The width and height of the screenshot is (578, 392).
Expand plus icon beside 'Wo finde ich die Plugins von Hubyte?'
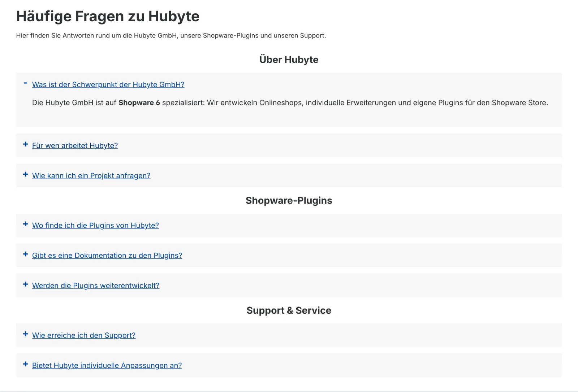point(25,224)
